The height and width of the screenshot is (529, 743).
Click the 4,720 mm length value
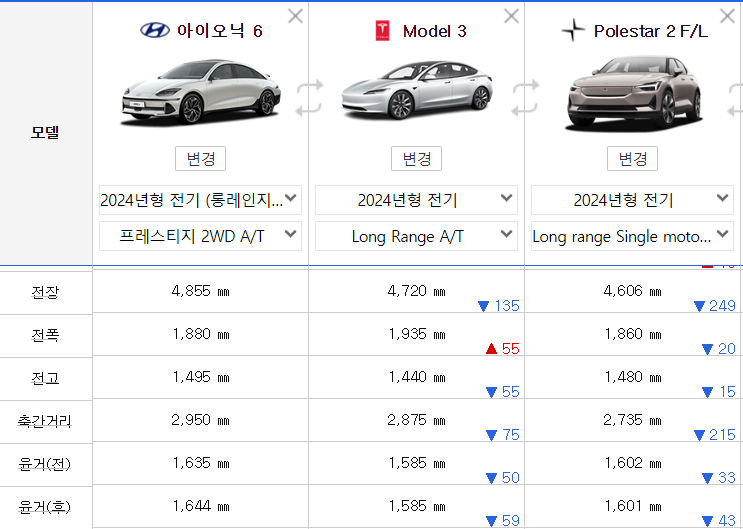tap(417, 291)
